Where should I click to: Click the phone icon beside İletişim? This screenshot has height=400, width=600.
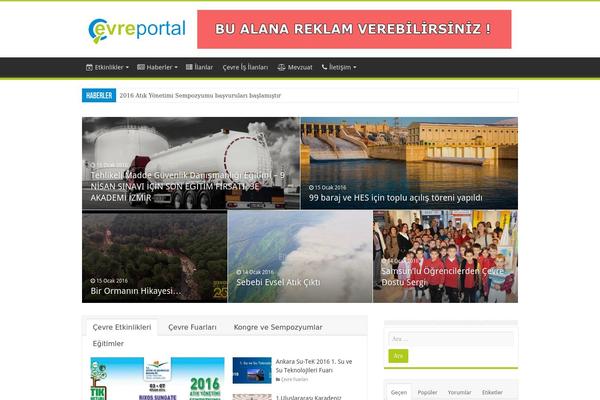pyautogui.click(x=324, y=67)
